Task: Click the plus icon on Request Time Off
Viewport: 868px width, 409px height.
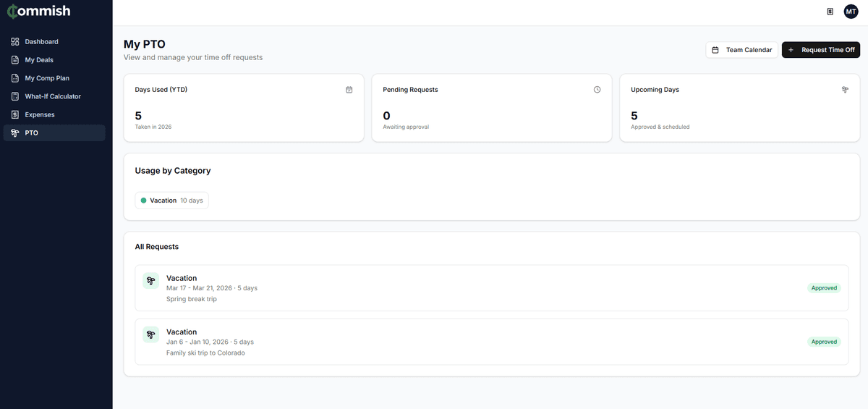Action: [x=791, y=50]
